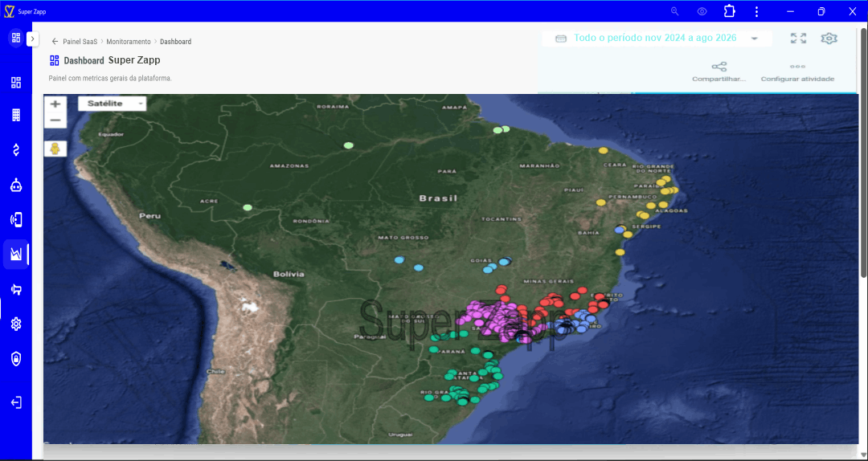Click the yellow marker in Ceará
This screenshot has width=868, height=461.
tap(603, 150)
